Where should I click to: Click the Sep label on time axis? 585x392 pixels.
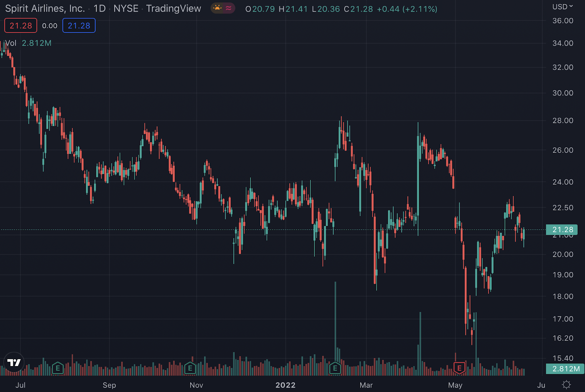coord(109,385)
